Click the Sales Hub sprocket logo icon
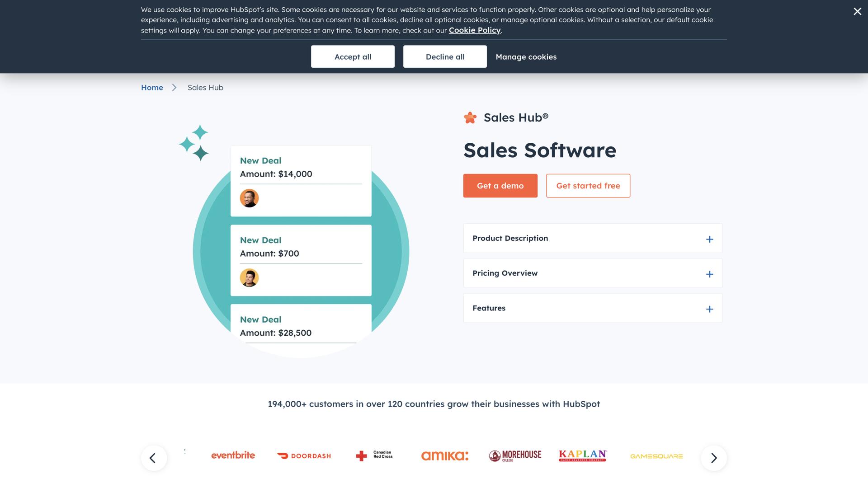Screen dimensions: 868x488 [x=470, y=117]
